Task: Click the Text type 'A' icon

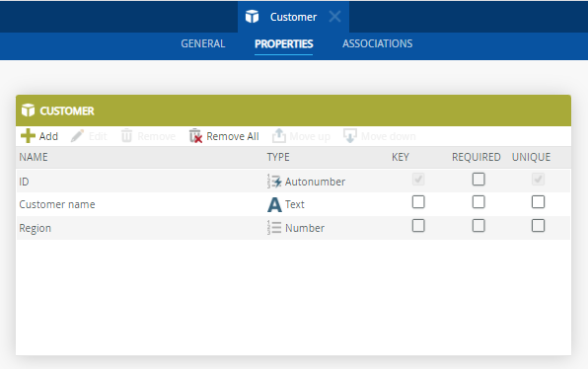Action: [x=274, y=205]
